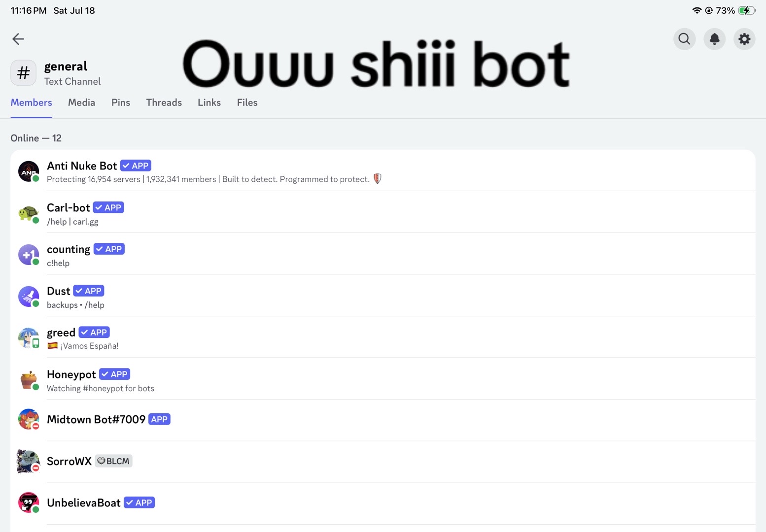Switch to the Links tab
This screenshot has width=766, height=532.
(x=209, y=102)
